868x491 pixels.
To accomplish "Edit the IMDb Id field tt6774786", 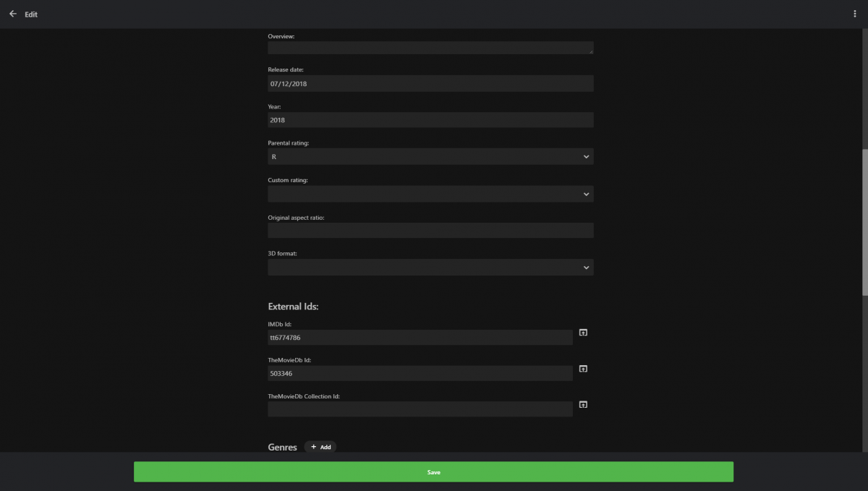I will 420,337.
